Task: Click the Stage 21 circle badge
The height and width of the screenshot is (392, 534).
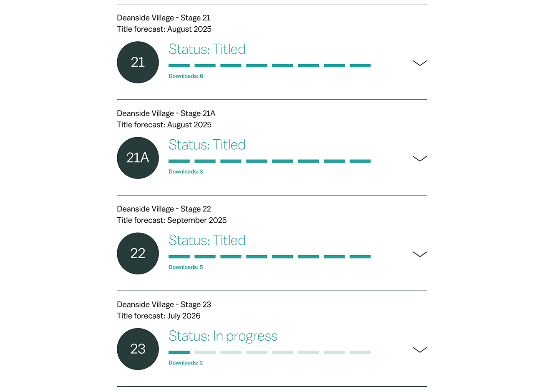Action: tap(138, 62)
